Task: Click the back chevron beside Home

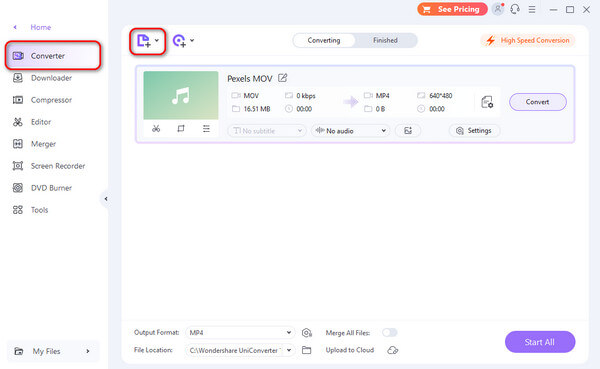Action: point(15,27)
